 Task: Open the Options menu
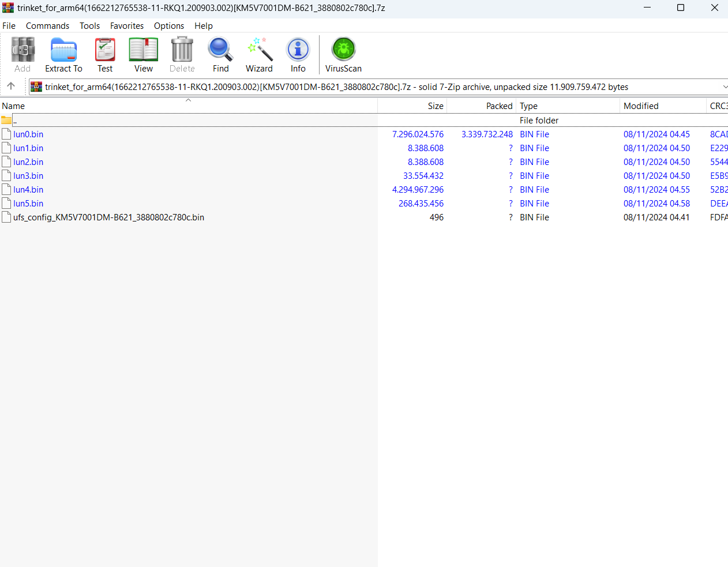point(168,25)
